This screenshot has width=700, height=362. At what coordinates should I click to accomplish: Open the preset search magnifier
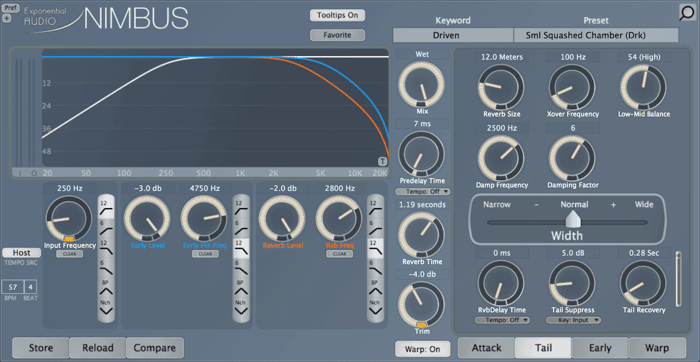point(688,13)
